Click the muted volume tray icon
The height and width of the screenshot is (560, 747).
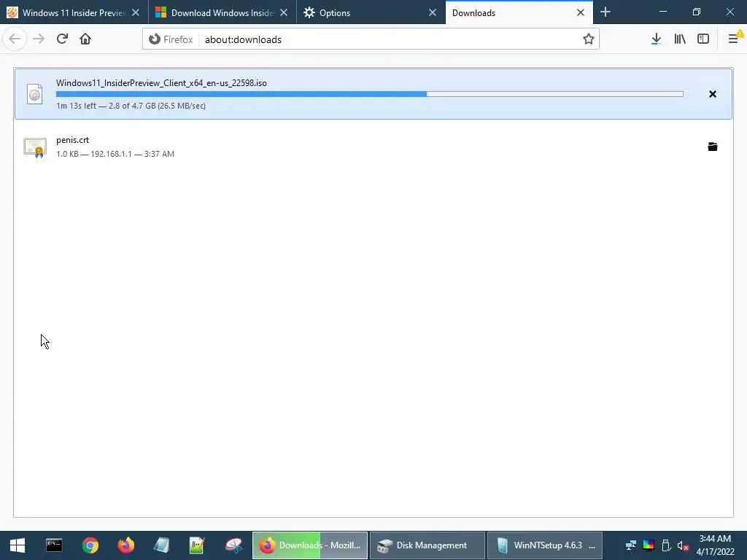(x=683, y=545)
